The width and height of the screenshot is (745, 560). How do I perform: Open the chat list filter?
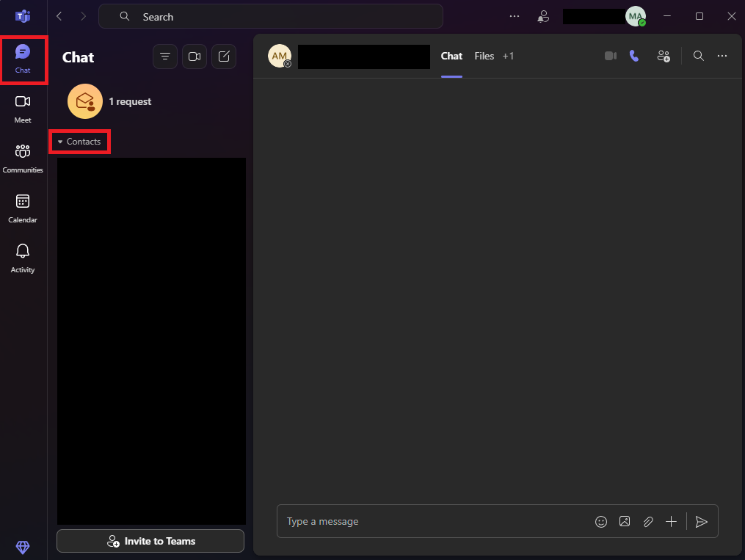165,57
